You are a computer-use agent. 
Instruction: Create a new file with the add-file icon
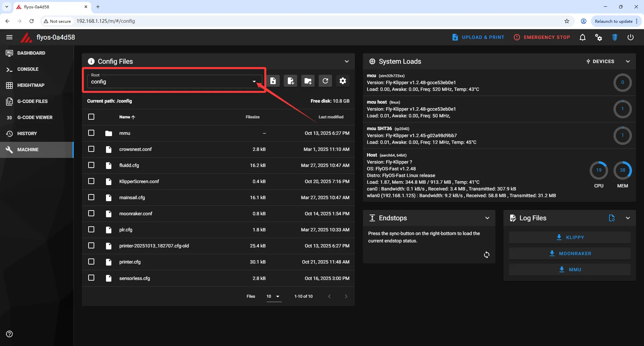[x=290, y=81]
